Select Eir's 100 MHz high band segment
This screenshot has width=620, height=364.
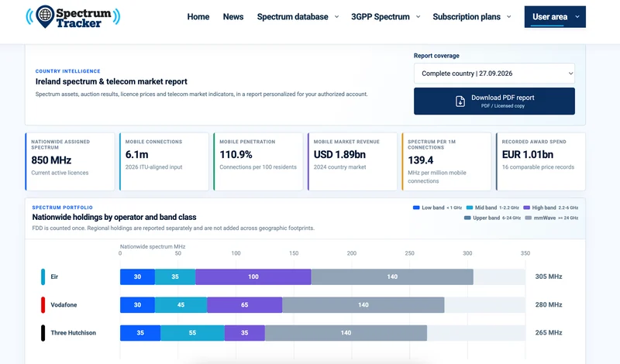pyautogui.click(x=253, y=276)
